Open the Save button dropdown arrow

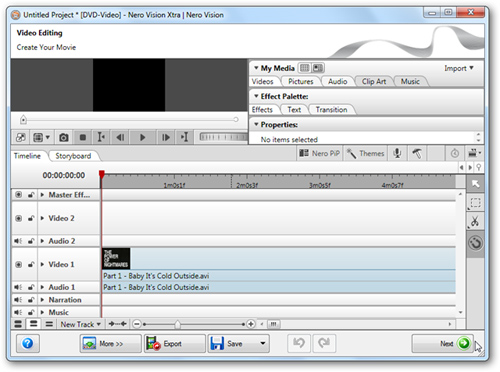coord(263,343)
